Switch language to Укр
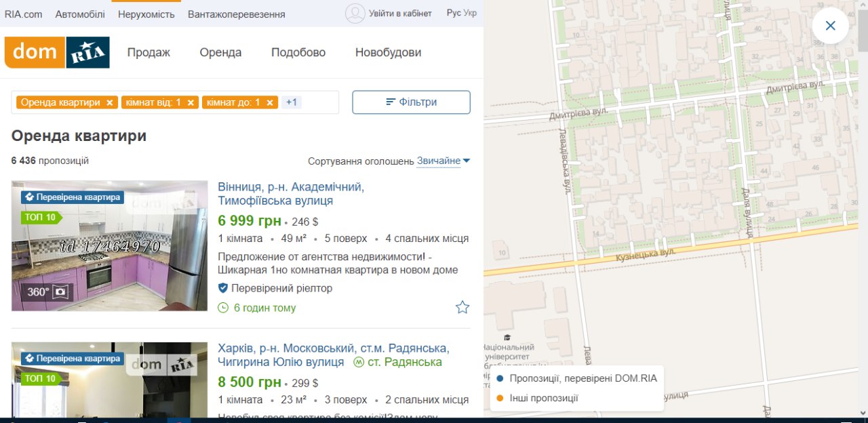 (470, 14)
